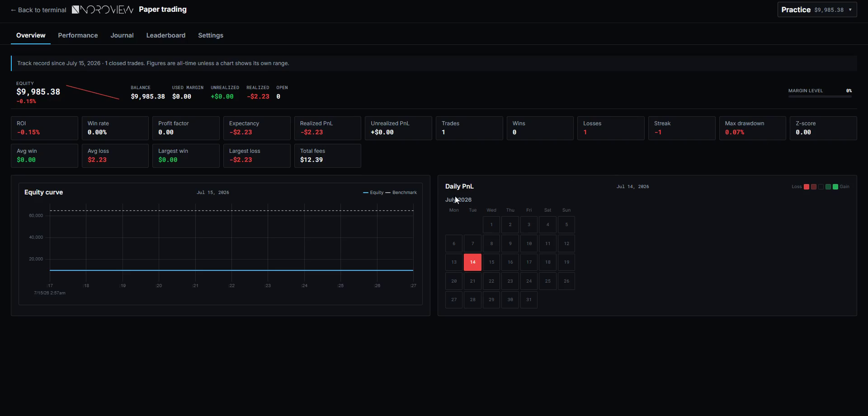Select day 31 in the calendar
This screenshot has height=416, width=868.
[x=529, y=300]
